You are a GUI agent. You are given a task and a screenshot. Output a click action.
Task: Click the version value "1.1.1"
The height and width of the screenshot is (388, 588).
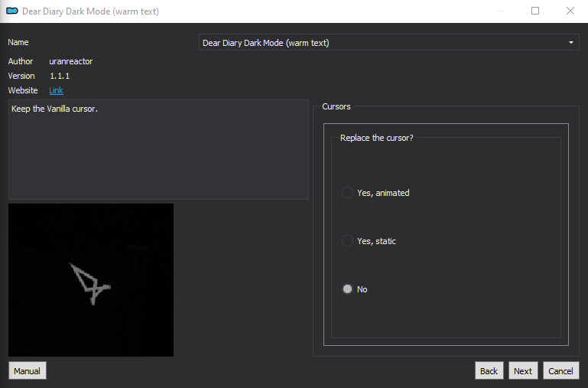click(x=60, y=76)
